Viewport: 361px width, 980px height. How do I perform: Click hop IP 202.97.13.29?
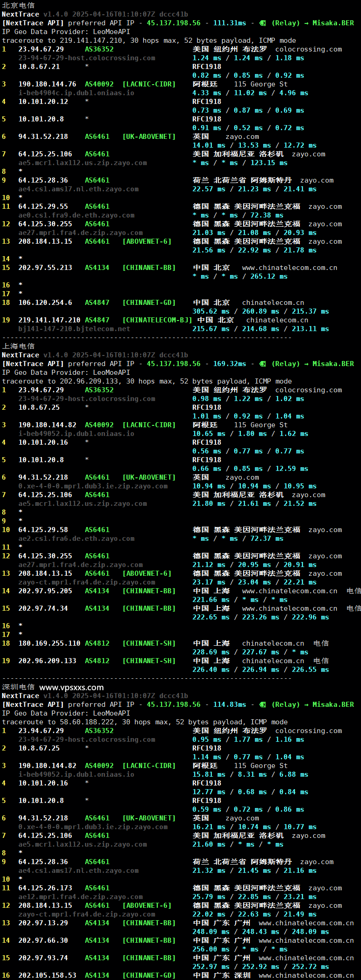[43, 923]
